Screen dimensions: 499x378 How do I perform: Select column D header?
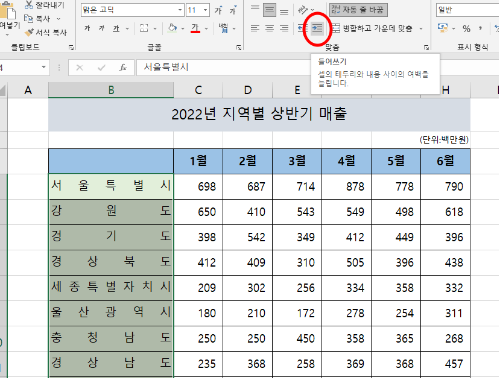(247, 90)
